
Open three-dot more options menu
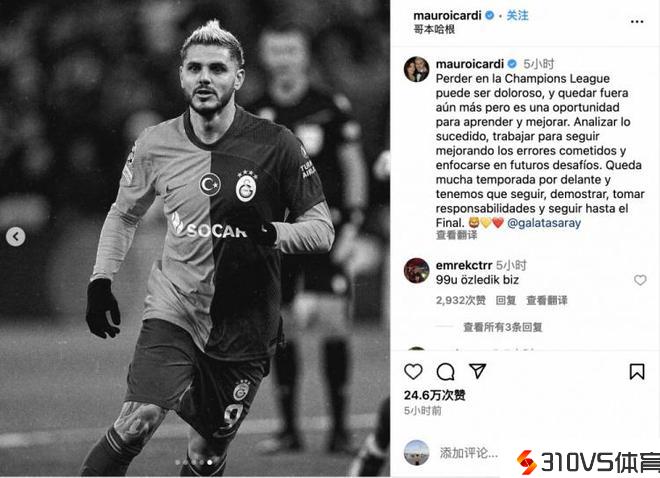637,21
